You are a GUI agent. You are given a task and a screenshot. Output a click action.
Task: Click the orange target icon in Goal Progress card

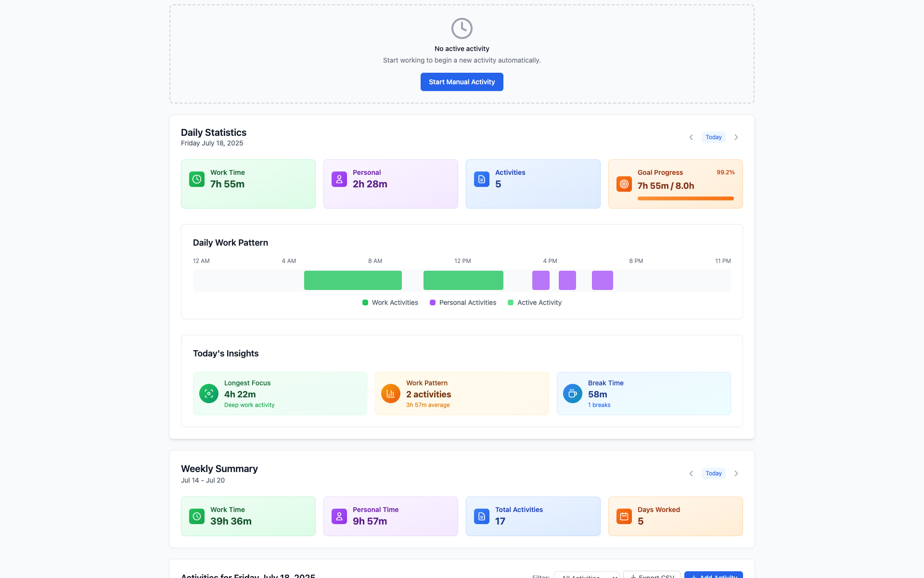click(624, 184)
